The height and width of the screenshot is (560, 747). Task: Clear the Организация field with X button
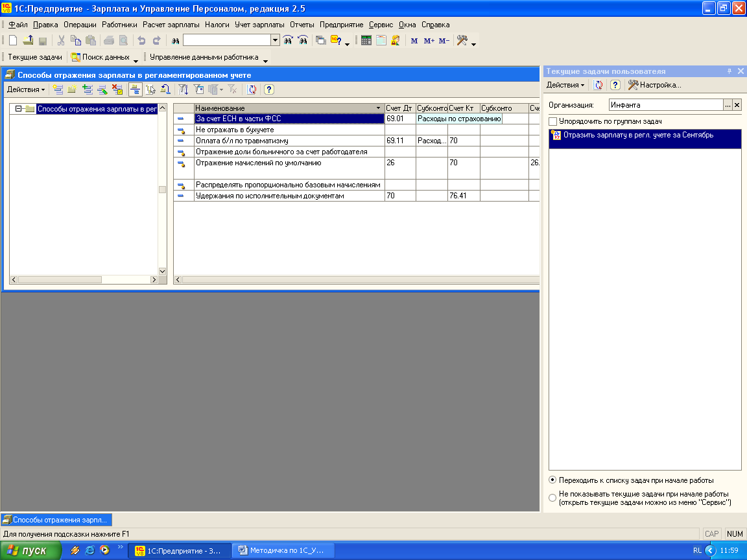pyautogui.click(x=737, y=105)
